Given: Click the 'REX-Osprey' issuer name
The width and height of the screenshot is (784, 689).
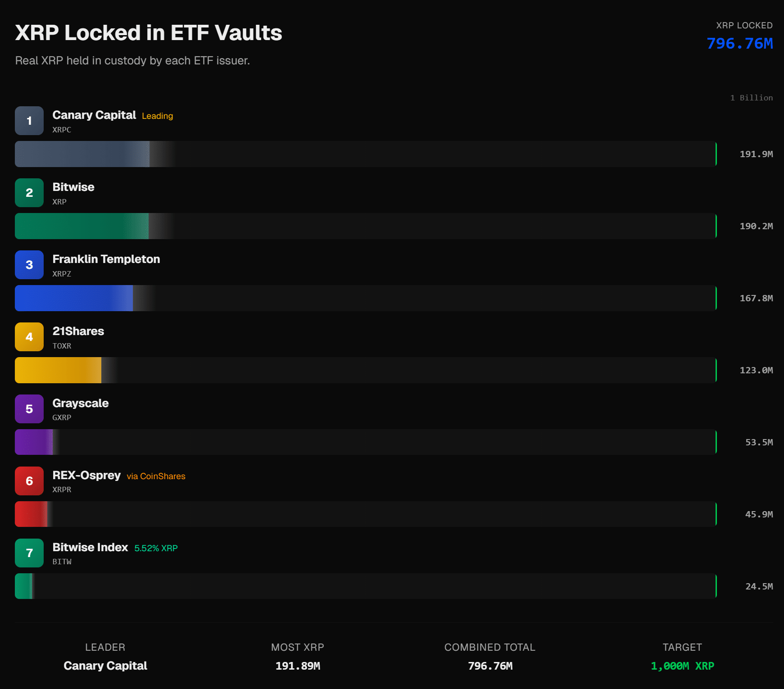Looking at the screenshot, I should pyautogui.click(x=86, y=476).
